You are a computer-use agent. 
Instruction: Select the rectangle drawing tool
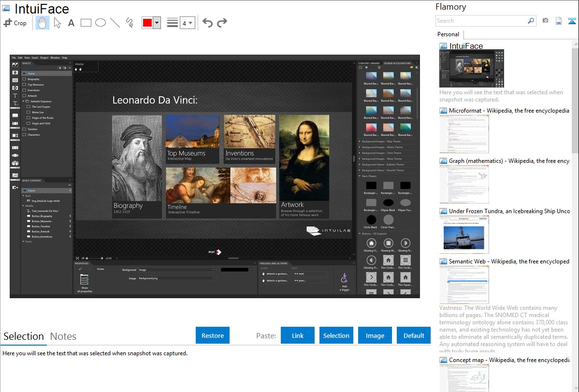(x=86, y=23)
